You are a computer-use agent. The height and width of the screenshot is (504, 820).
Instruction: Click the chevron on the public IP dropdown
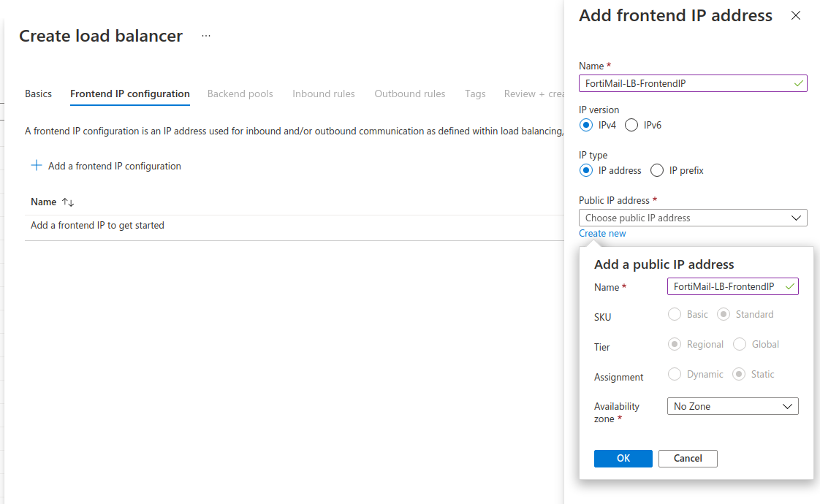tap(797, 217)
